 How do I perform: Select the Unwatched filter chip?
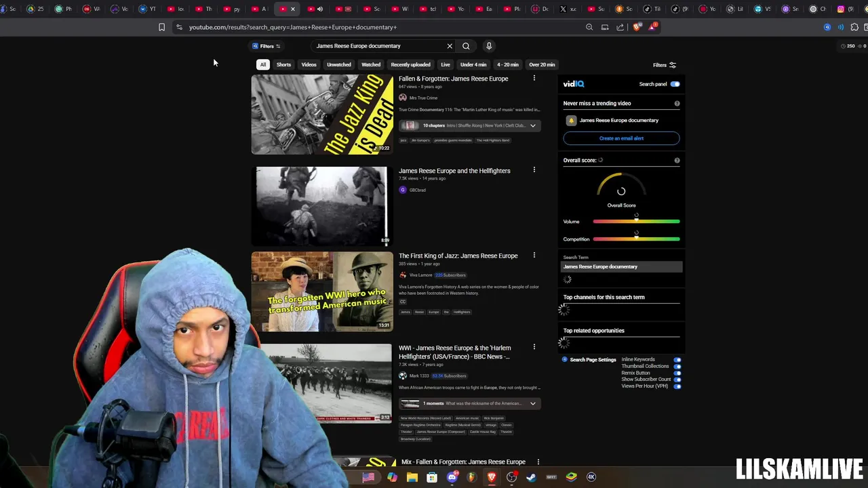coord(339,64)
